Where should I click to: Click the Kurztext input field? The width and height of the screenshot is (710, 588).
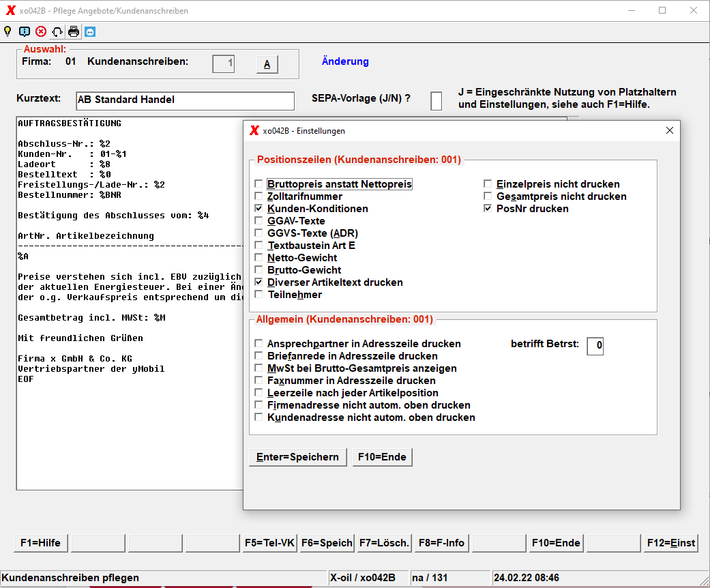point(186,100)
